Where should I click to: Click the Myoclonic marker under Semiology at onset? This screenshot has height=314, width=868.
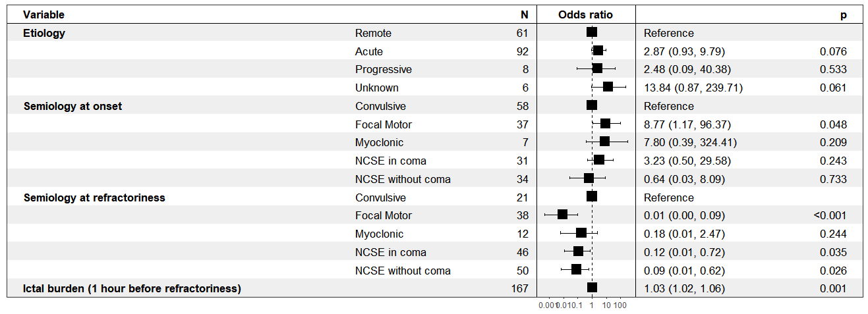coord(604,142)
